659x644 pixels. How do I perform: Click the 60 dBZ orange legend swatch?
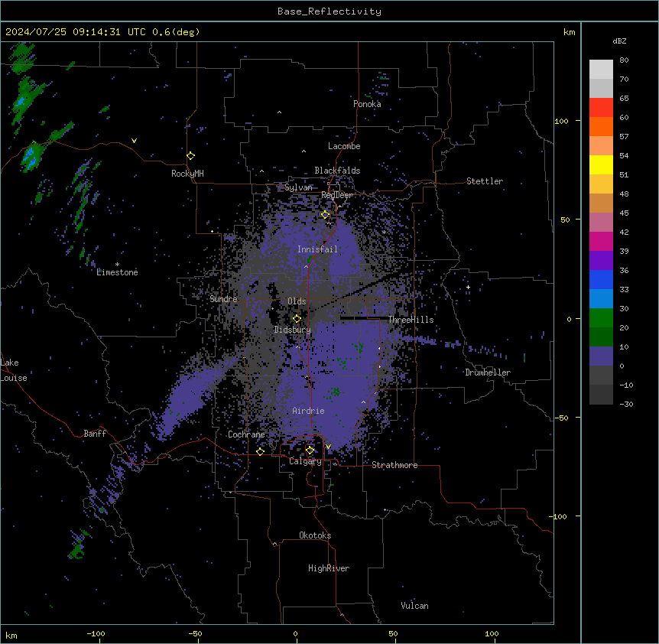point(601,126)
